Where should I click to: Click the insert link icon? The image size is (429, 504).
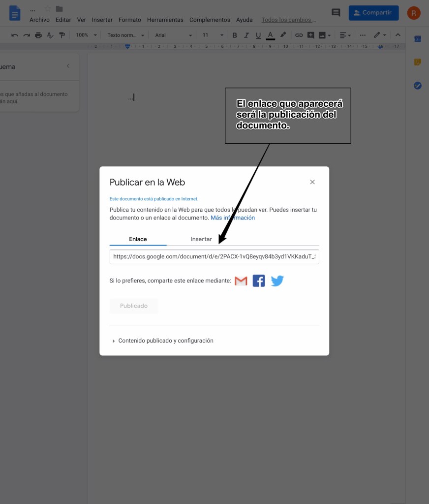tap(299, 35)
